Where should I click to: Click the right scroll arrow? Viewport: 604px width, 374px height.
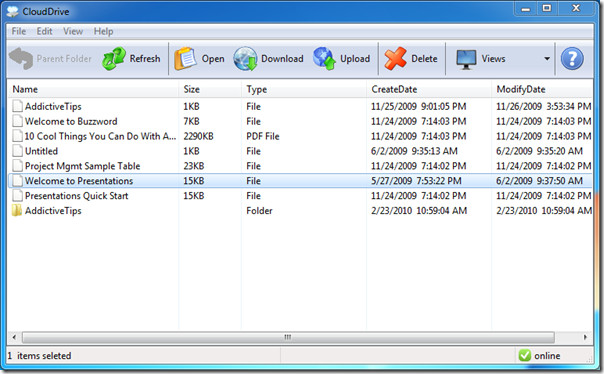point(585,337)
